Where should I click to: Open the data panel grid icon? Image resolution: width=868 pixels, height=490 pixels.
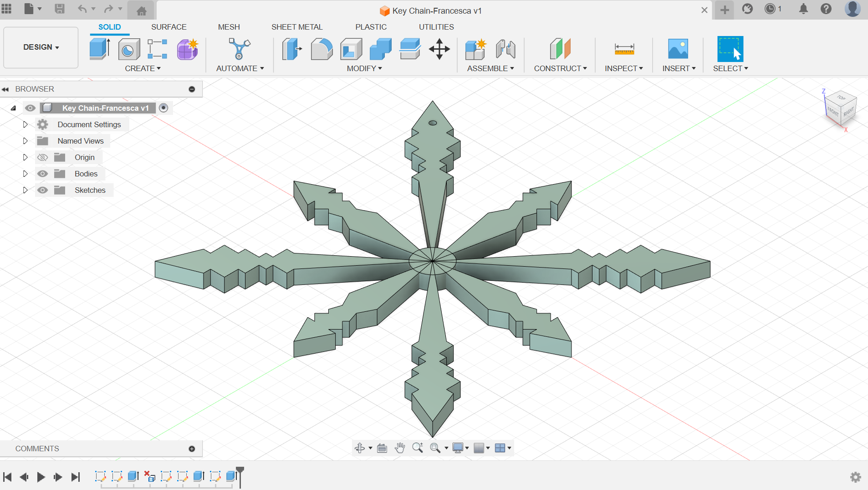tap(6, 9)
